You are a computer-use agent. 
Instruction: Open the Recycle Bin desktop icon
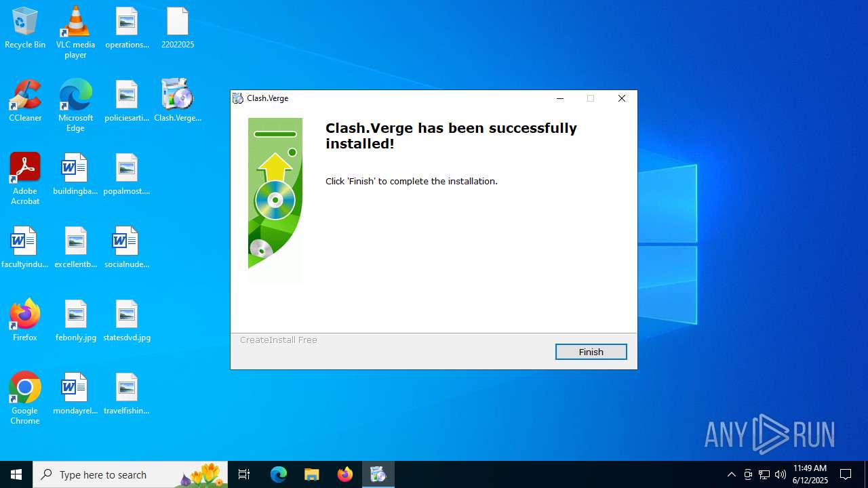click(x=25, y=28)
